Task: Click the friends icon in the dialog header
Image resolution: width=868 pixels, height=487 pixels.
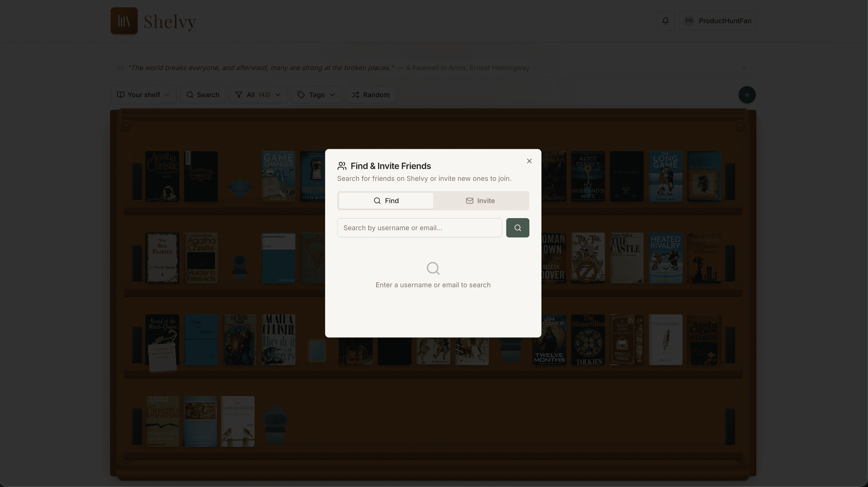Action: pyautogui.click(x=342, y=166)
